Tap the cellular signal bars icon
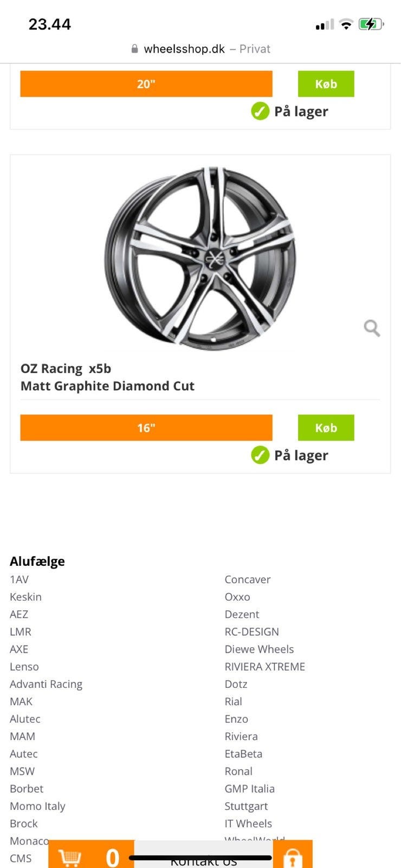Image resolution: width=401 pixels, height=868 pixels. (x=325, y=25)
